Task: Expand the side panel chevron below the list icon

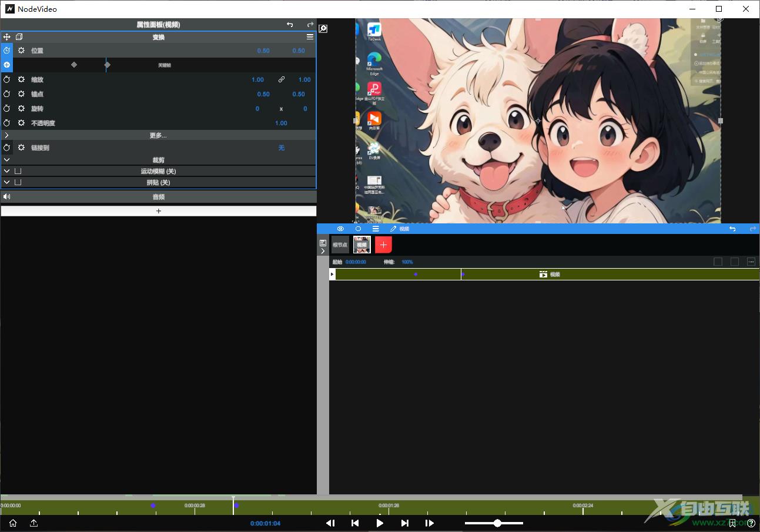Action: coord(323,251)
